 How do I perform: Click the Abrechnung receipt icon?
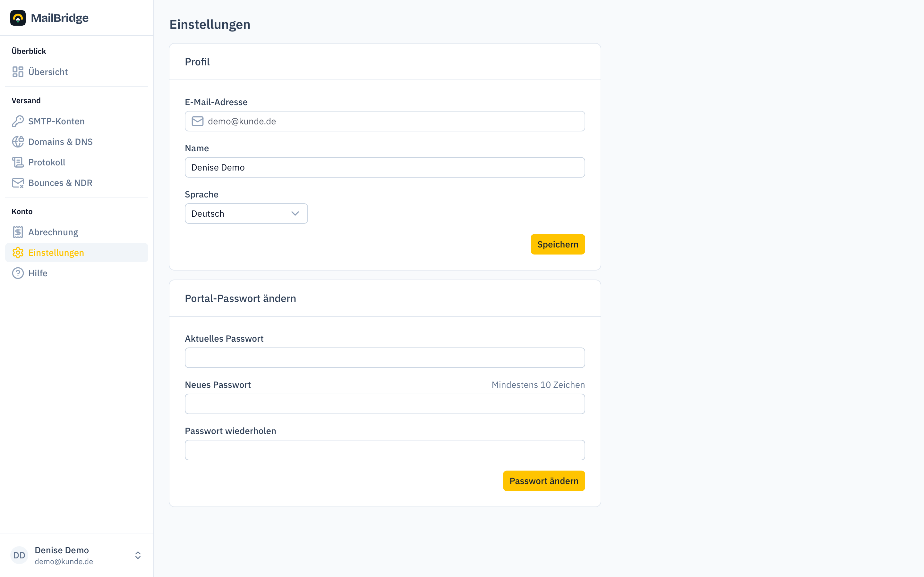18,232
